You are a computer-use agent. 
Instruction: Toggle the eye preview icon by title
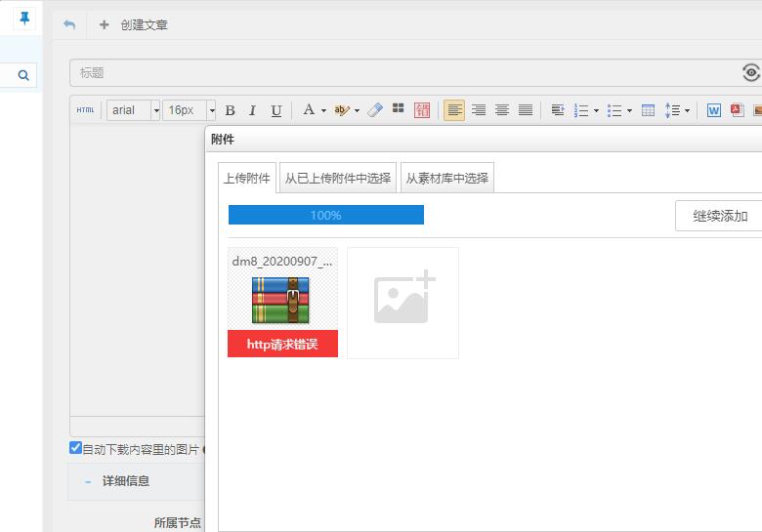tap(750, 72)
